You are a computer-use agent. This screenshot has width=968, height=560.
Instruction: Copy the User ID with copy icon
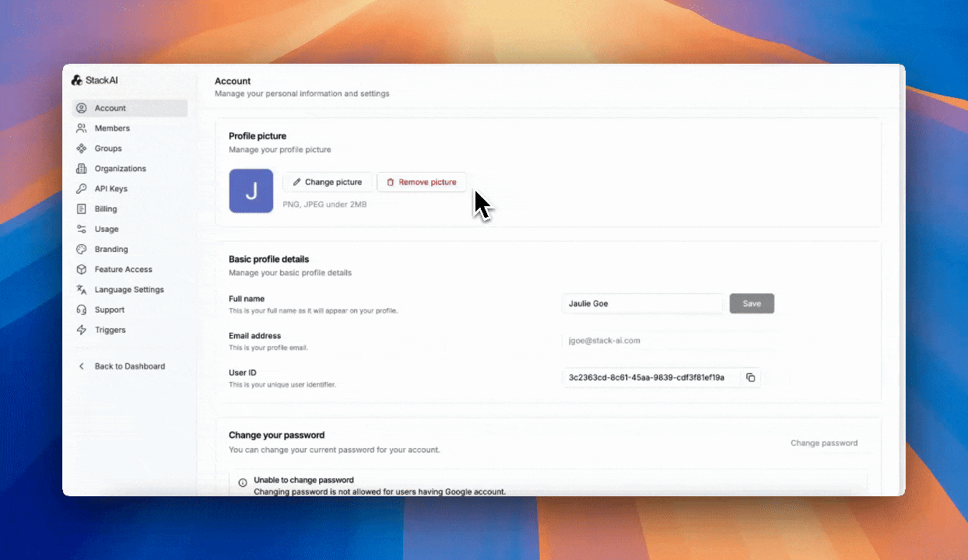click(x=750, y=378)
